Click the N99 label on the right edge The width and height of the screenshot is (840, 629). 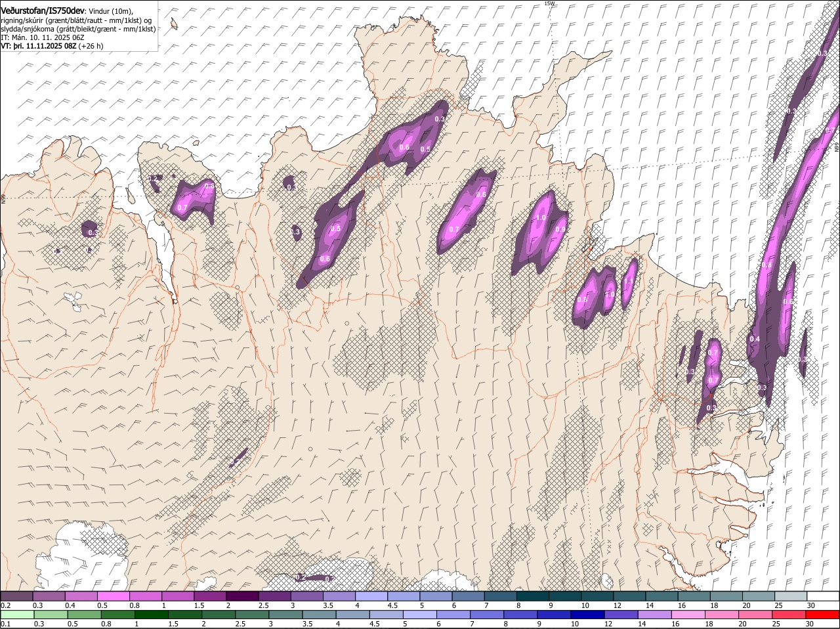coord(837,148)
